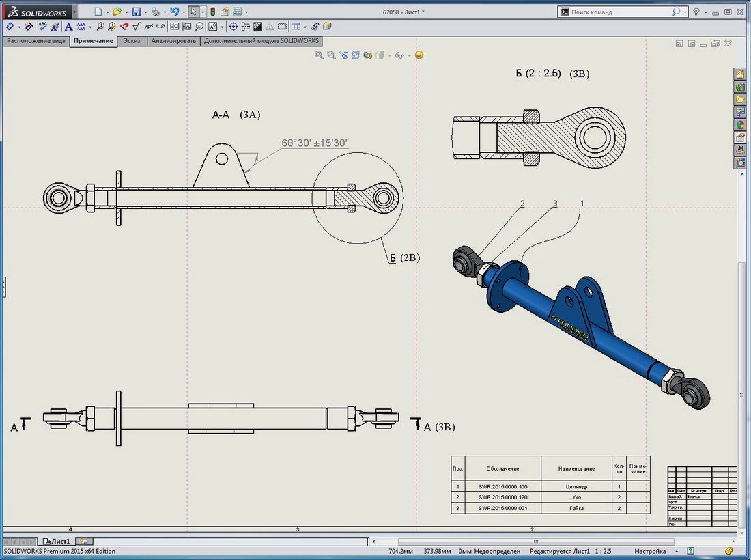Undo the last action

(174, 12)
